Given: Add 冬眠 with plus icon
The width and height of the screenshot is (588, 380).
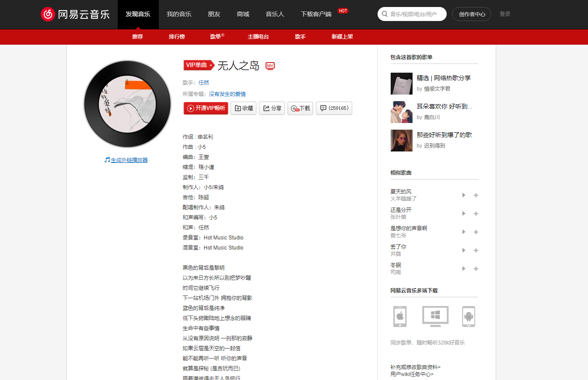Looking at the screenshot, I should point(476,269).
